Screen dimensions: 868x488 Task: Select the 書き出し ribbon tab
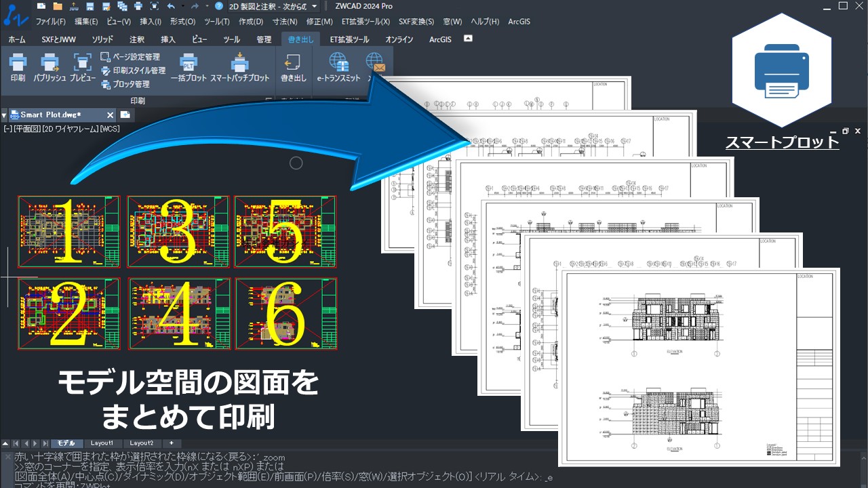point(300,39)
